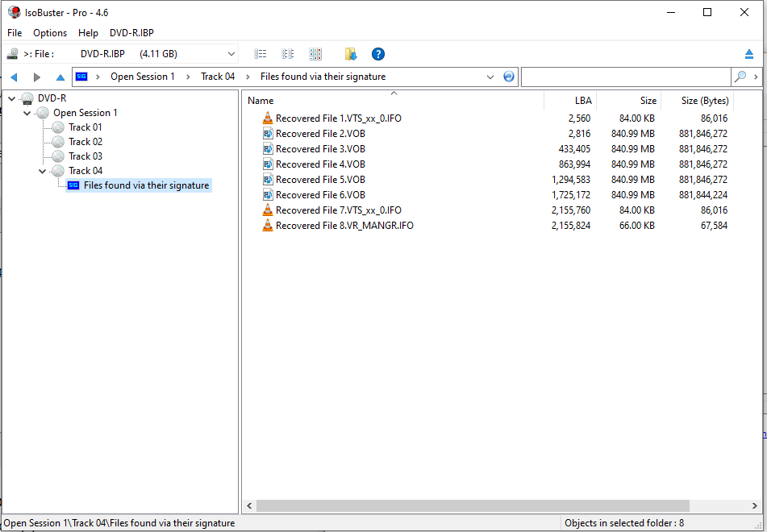767x532 pixels.
Task: Click the VOB icon of Recovered File 2
Action: pos(268,134)
